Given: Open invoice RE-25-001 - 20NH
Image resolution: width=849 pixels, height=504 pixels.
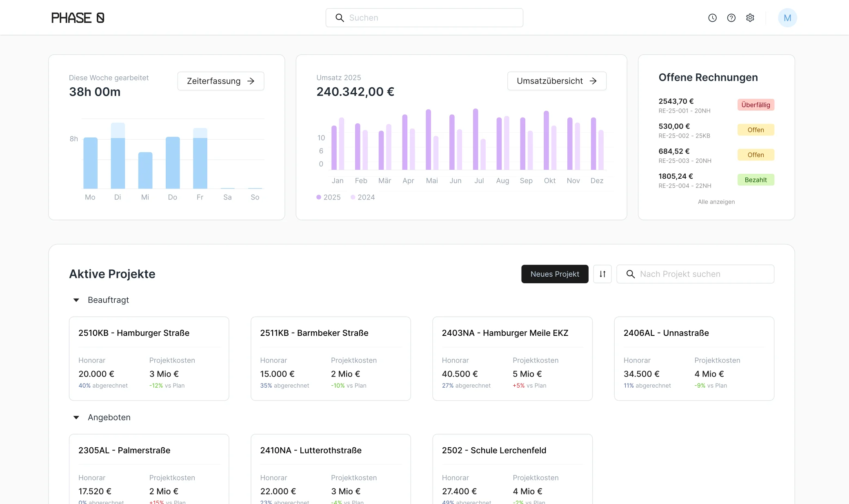Looking at the screenshot, I should coord(716,105).
